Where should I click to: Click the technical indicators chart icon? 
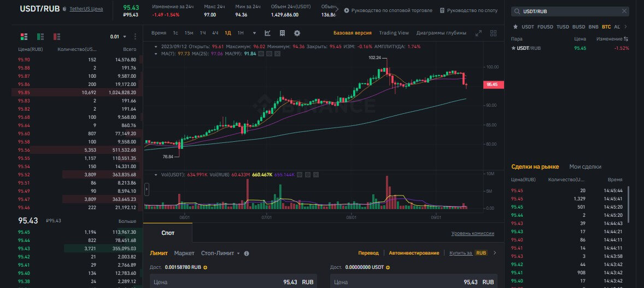(268, 33)
